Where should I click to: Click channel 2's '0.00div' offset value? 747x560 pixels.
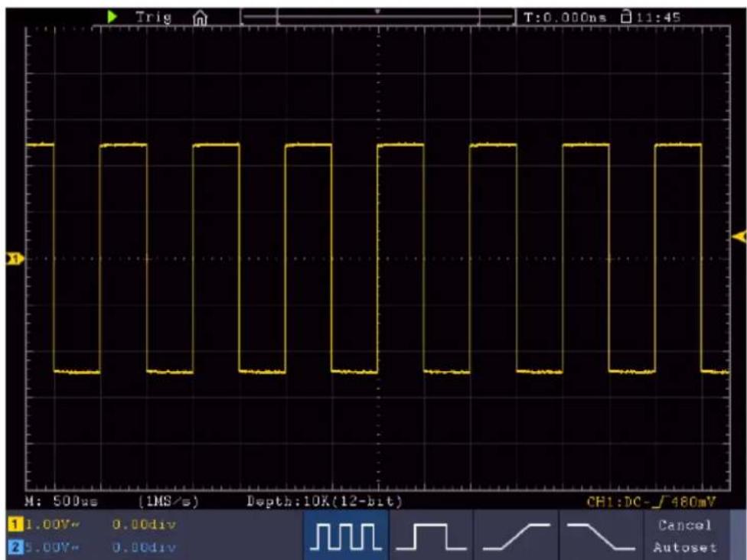(144, 548)
